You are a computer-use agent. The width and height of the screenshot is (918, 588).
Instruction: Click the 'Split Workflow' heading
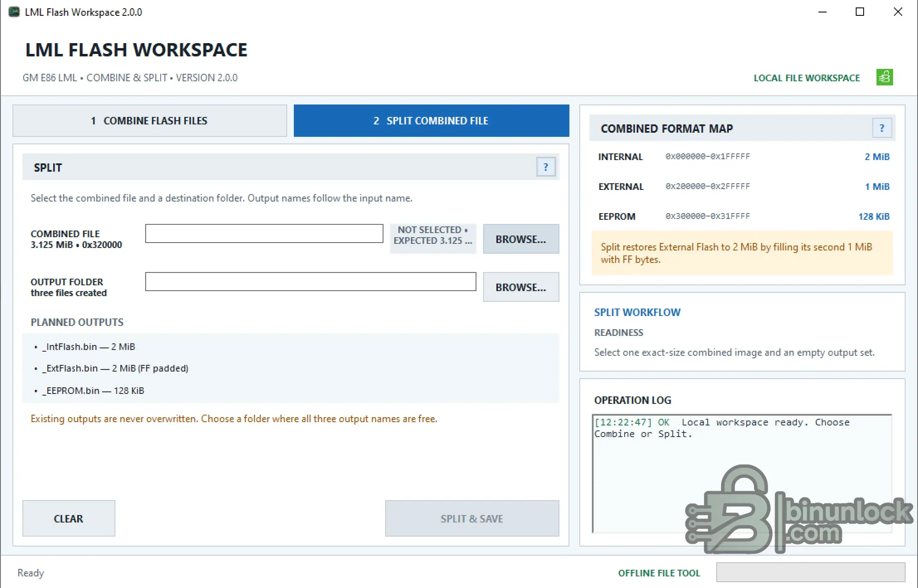pyautogui.click(x=637, y=312)
